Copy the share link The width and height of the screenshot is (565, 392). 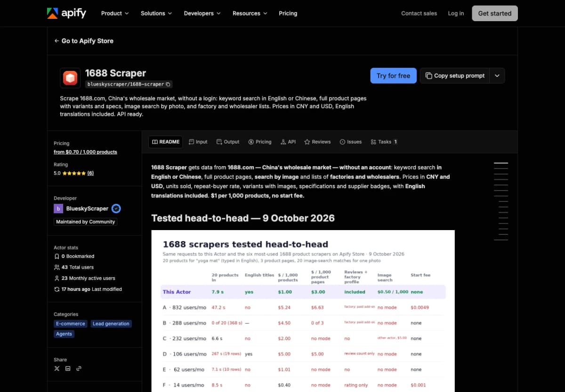[x=79, y=368]
